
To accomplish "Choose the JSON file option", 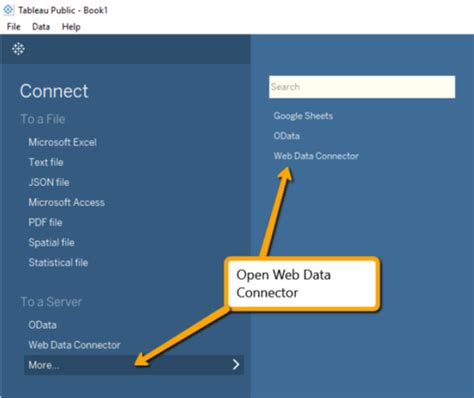I will click(x=49, y=182).
